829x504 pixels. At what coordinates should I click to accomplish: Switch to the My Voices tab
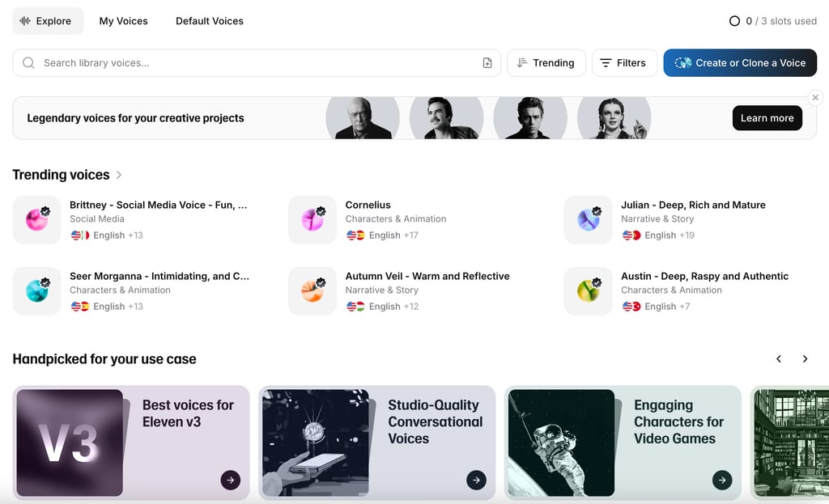click(x=123, y=21)
